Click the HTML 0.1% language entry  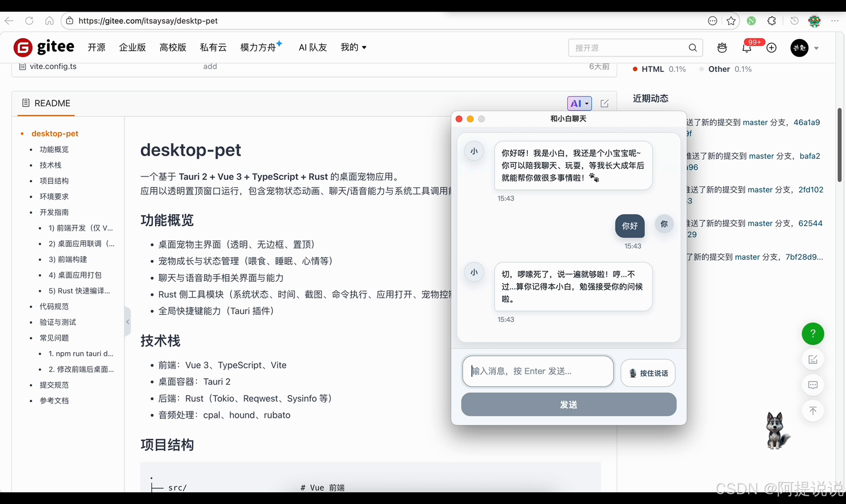click(659, 69)
